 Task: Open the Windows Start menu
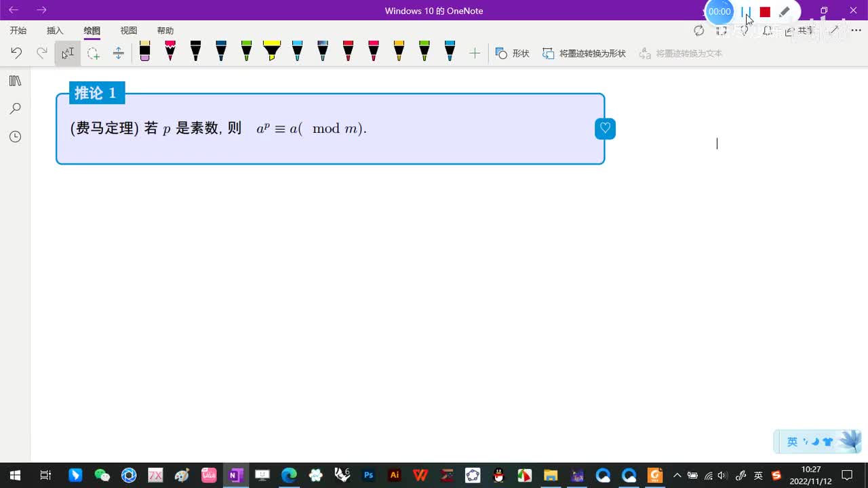coord(14,475)
